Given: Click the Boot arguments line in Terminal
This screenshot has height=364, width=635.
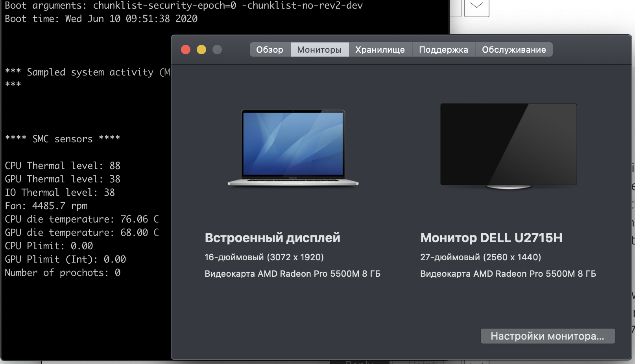Looking at the screenshot, I should 184,6.
